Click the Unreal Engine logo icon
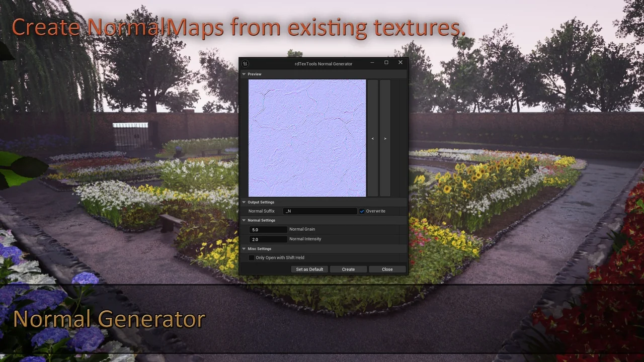Viewport: 644px width, 362px height. [245, 64]
